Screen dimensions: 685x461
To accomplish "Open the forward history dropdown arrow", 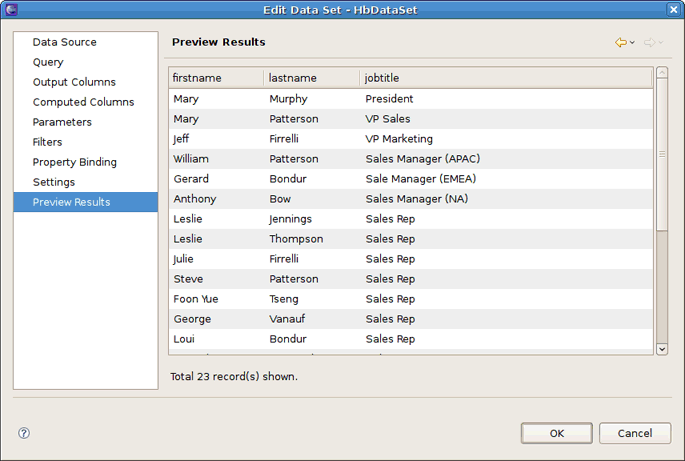I will [661, 42].
